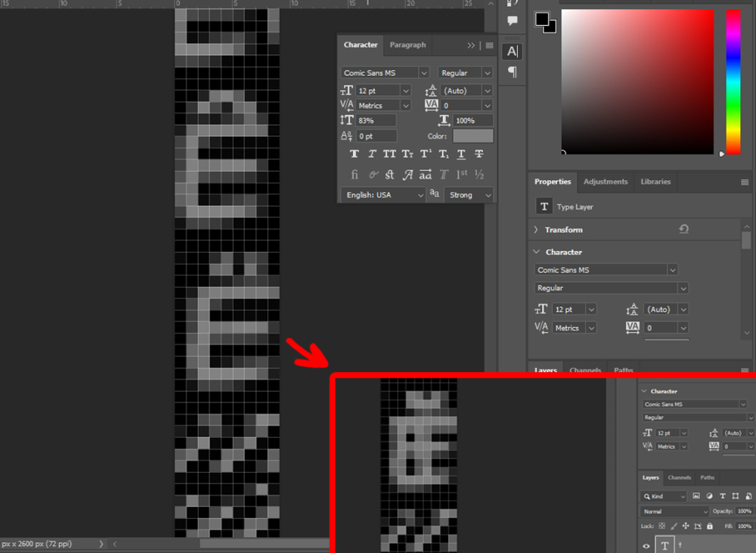Open the Strong anti-aliasing dropdown
756x553 pixels.
[x=467, y=195]
